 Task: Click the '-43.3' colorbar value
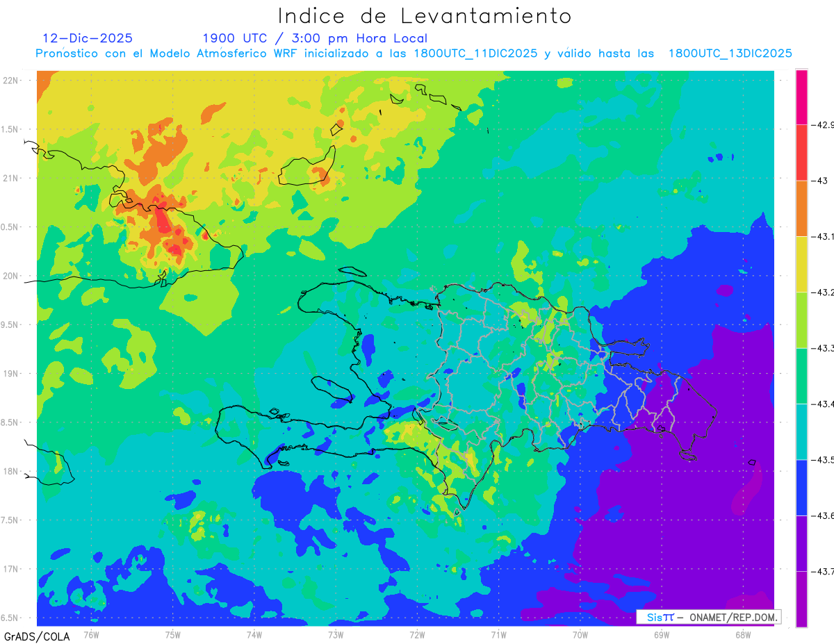(823, 348)
